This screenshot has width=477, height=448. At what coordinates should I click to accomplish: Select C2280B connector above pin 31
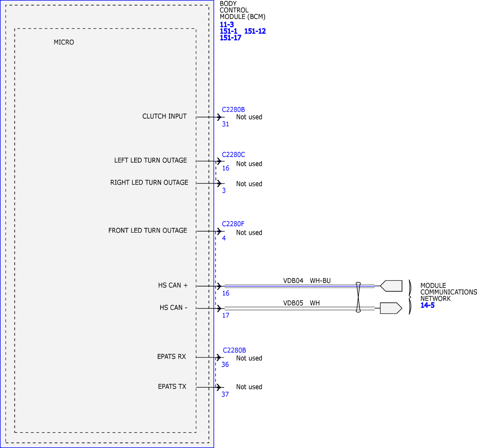(x=233, y=110)
